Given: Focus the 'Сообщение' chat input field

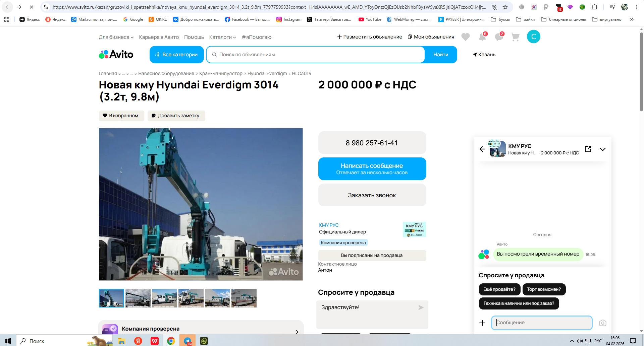Looking at the screenshot, I should [542, 323].
